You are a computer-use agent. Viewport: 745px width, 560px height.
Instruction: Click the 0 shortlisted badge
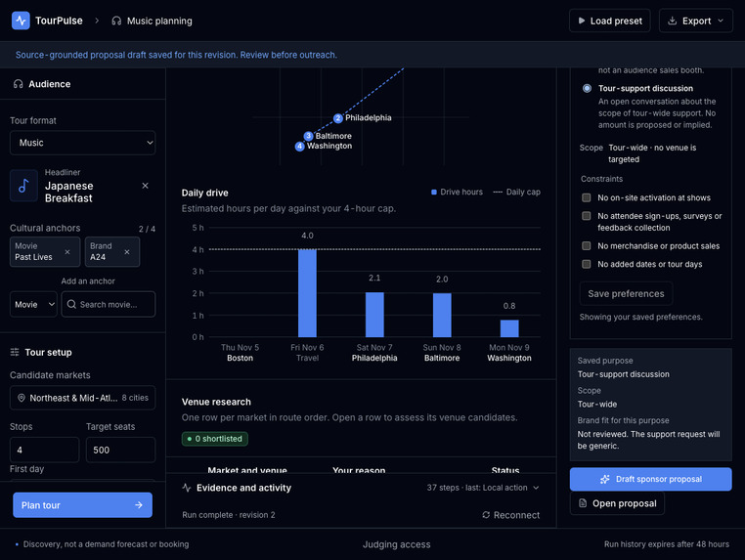(x=215, y=439)
